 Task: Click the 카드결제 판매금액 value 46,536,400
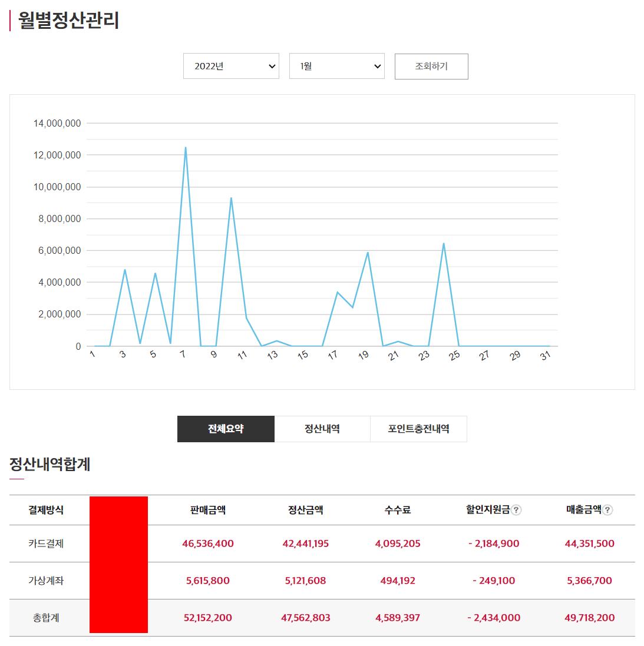[x=208, y=544]
